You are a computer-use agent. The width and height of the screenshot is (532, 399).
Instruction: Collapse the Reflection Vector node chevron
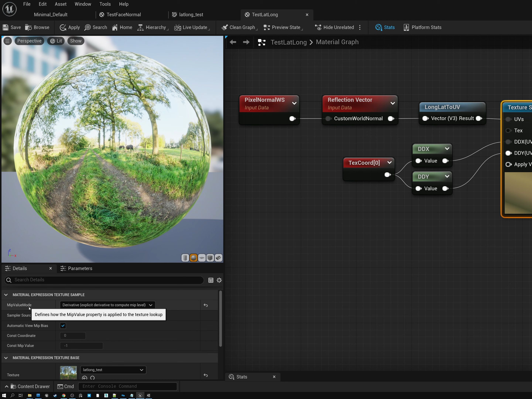393,103
